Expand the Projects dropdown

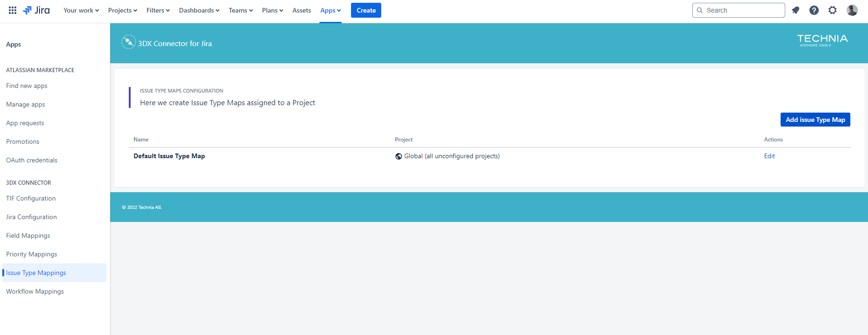pyautogui.click(x=122, y=10)
